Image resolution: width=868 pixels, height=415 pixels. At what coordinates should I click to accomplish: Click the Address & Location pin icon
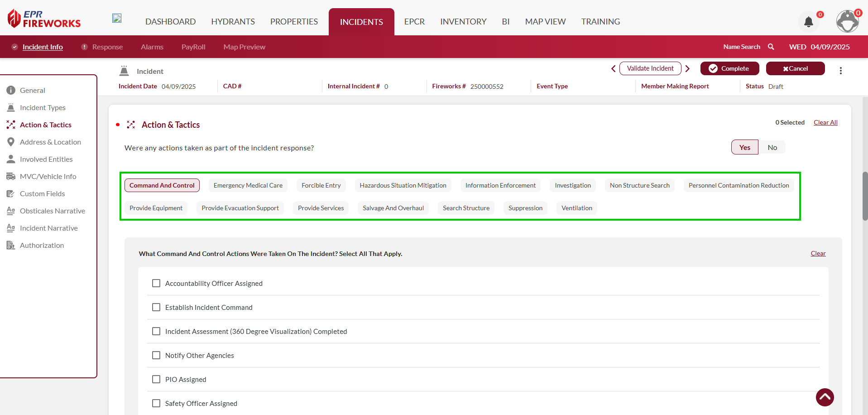click(x=11, y=142)
